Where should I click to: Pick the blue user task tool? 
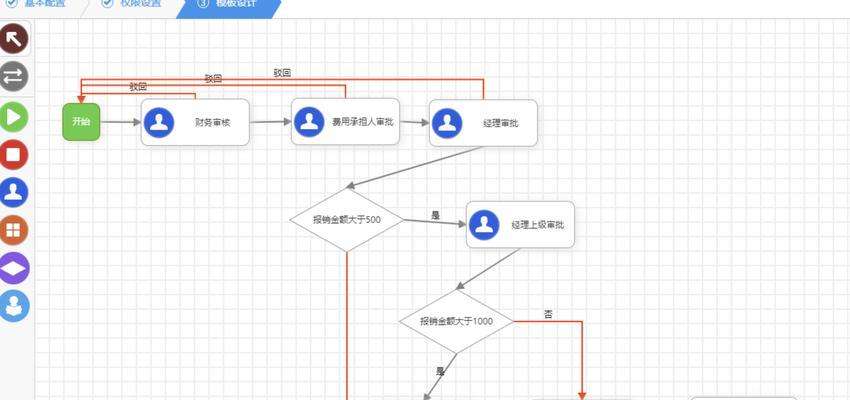point(14,192)
